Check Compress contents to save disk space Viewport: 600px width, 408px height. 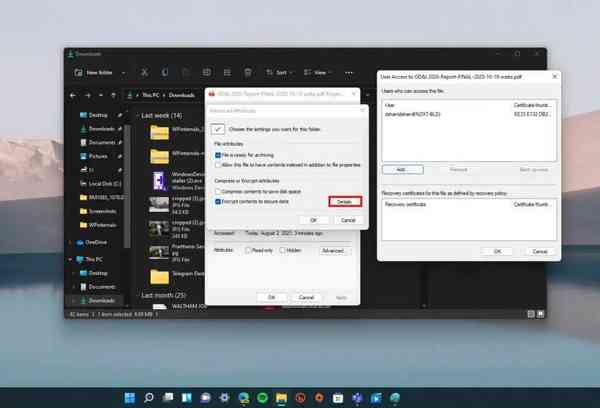218,191
